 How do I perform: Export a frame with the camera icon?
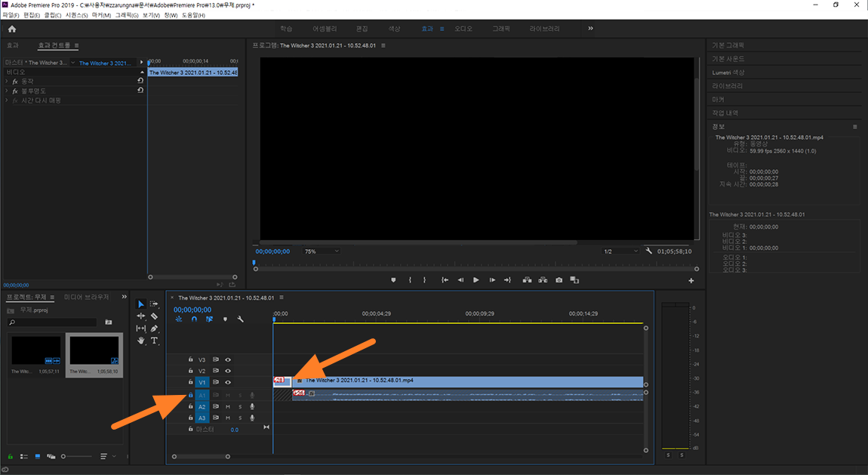pos(559,280)
